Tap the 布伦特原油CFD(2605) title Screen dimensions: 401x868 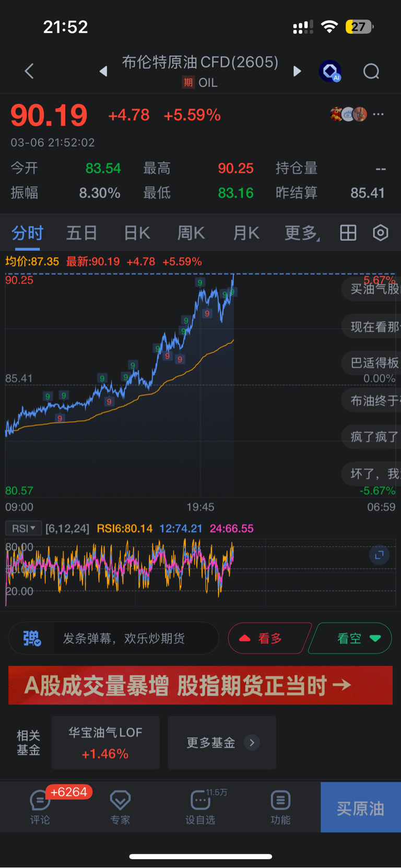click(200, 62)
